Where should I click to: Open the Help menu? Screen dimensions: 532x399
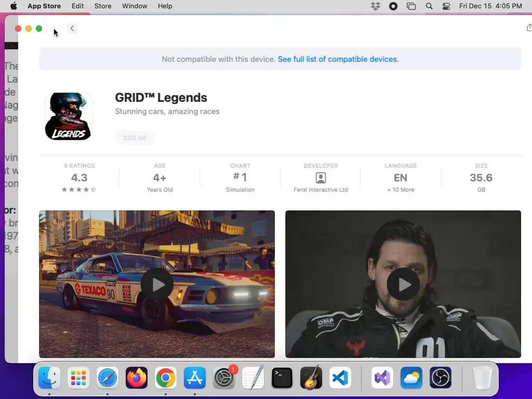tap(165, 6)
